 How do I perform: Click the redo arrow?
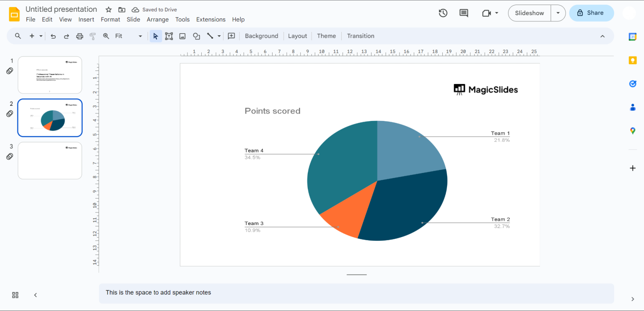[66, 36]
